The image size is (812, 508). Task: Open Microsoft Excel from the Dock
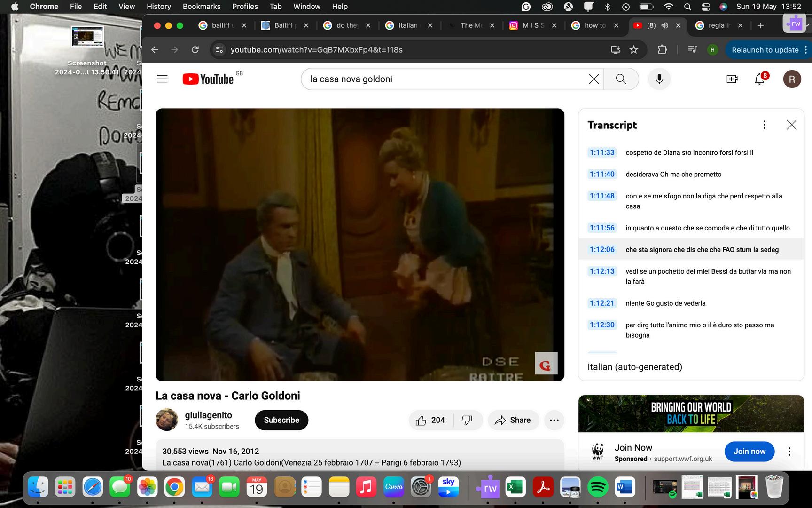point(515,487)
